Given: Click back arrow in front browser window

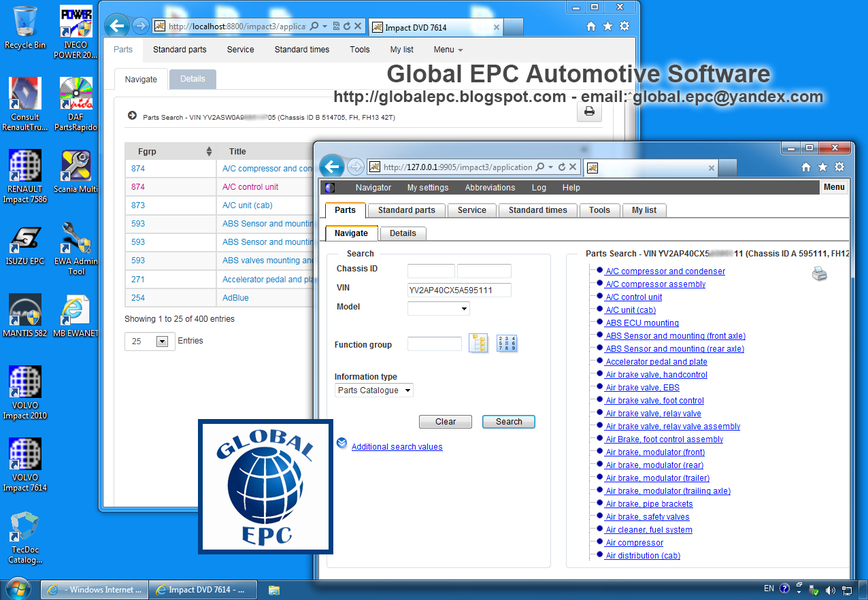Looking at the screenshot, I should (x=331, y=167).
